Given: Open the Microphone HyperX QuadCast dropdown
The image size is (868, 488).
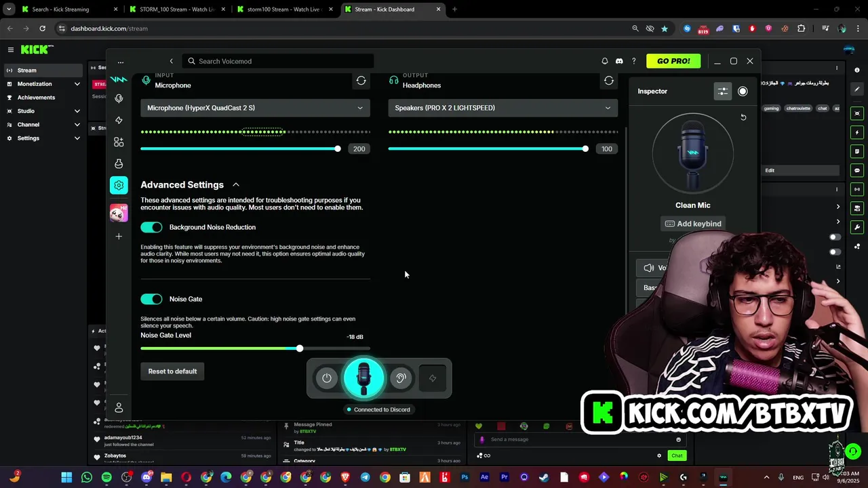Looking at the screenshot, I should 256,108.
